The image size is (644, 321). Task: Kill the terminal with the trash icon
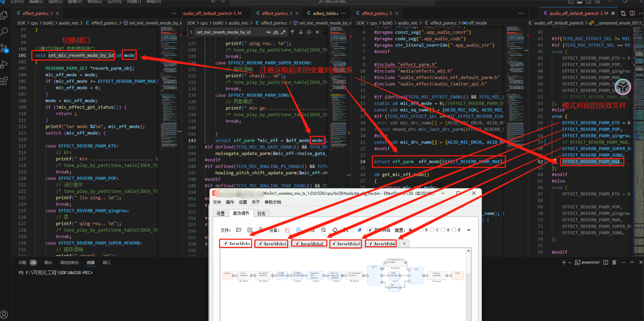click(x=614, y=262)
